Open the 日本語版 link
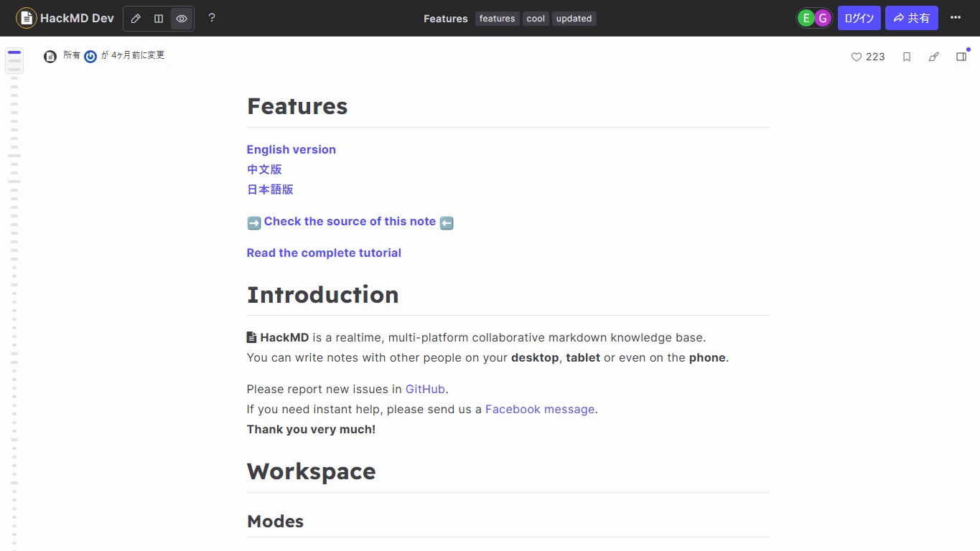Image resolution: width=980 pixels, height=551 pixels. (x=270, y=189)
